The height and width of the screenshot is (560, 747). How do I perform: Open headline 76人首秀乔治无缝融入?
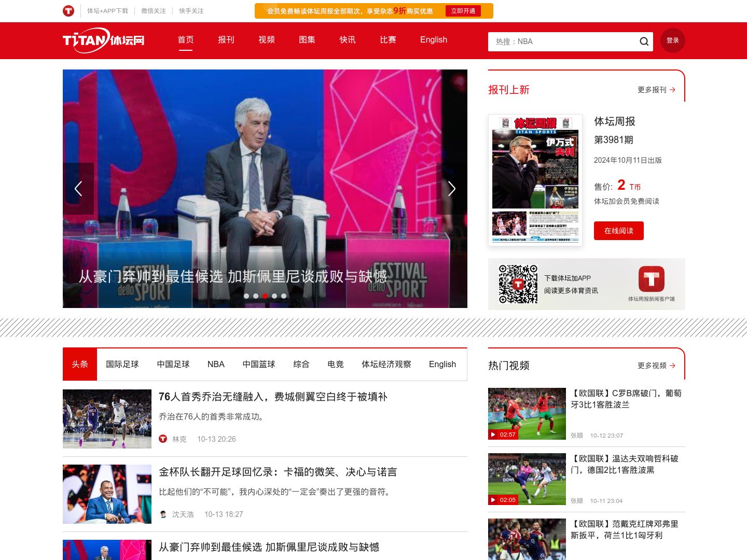click(273, 397)
